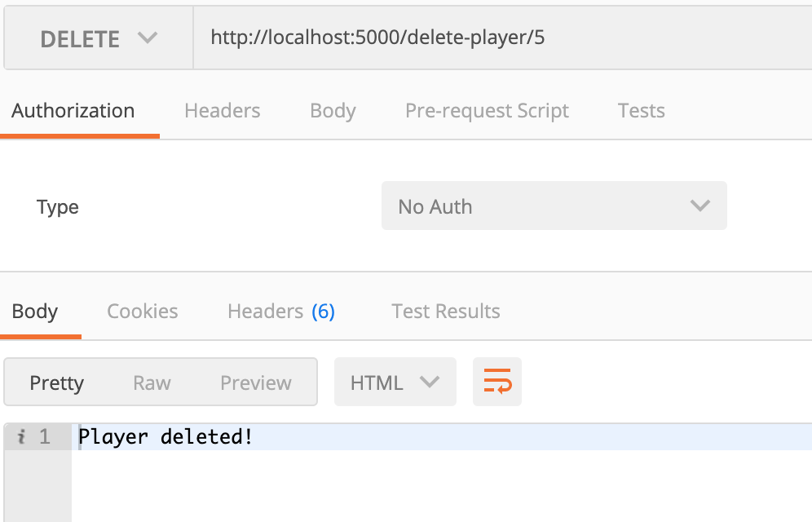The height and width of the screenshot is (522, 812).
Task: Switch to the Authorization tab
Action: coord(73,111)
